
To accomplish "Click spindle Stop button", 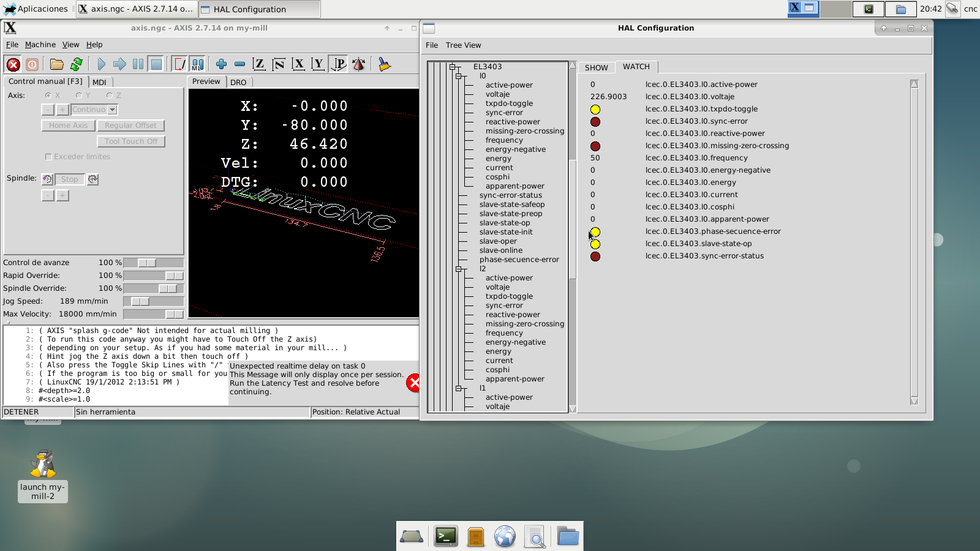I will coord(70,179).
